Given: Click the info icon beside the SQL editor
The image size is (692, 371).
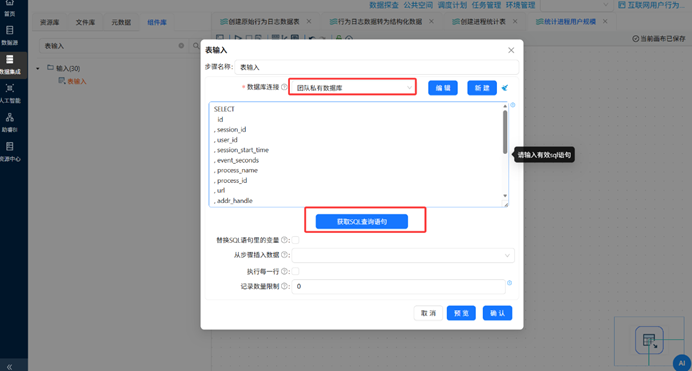Looking at the screenshot, I should [x=513, y=105].
